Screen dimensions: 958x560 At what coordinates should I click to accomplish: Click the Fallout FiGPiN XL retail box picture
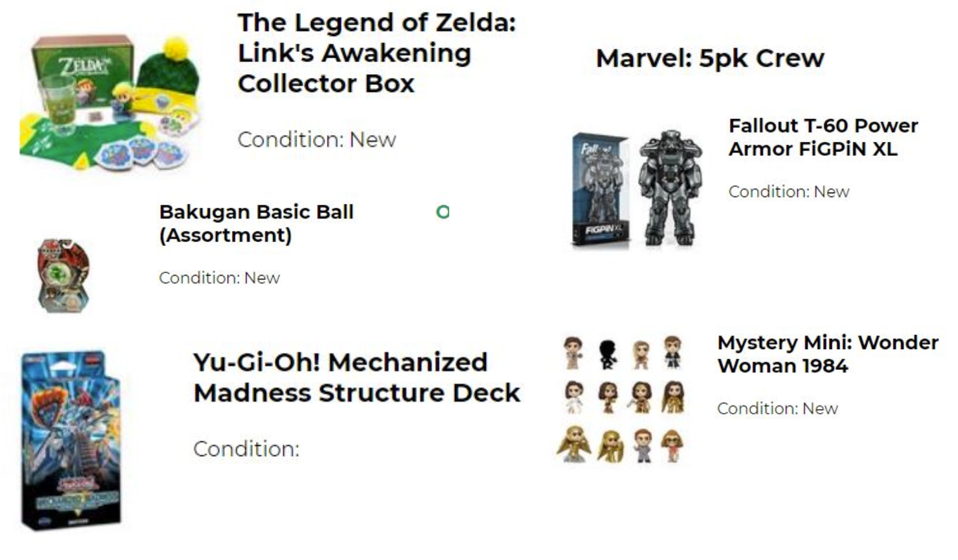click(x=599, y=189)
